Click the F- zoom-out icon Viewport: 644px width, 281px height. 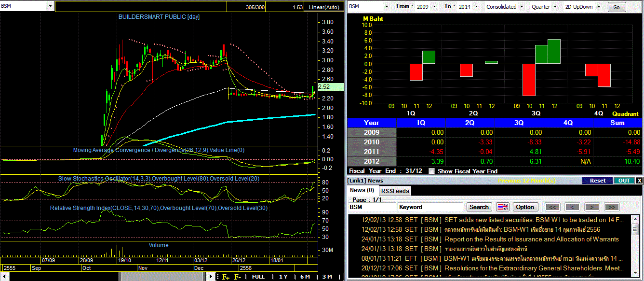(x=238, y=277)
